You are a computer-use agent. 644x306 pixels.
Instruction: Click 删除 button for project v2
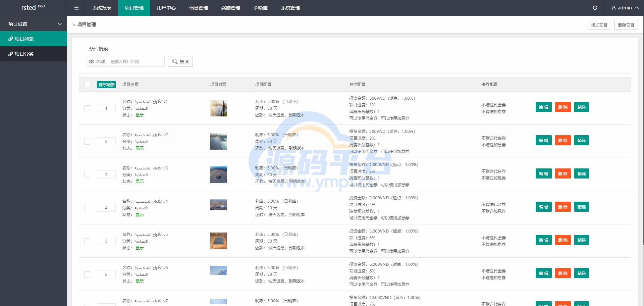tap(563, 140)
